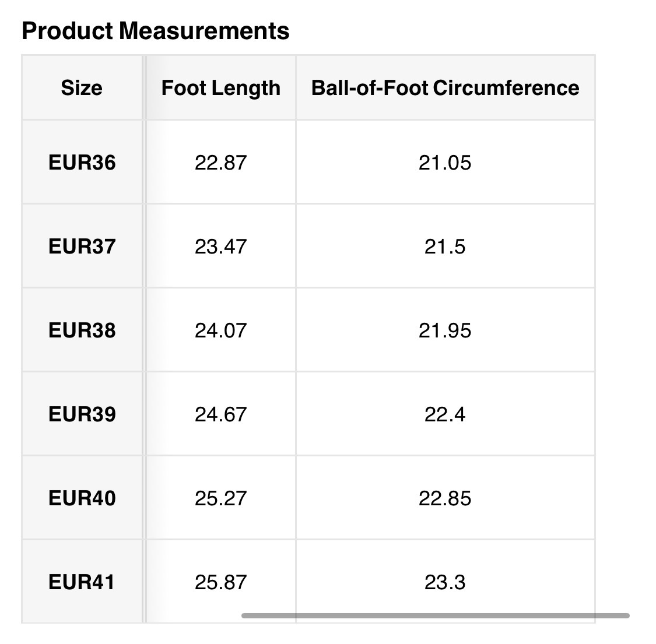Select the 23.47 foot length value
Viewport: 656px width, 644px height.
tap(220, 247)
